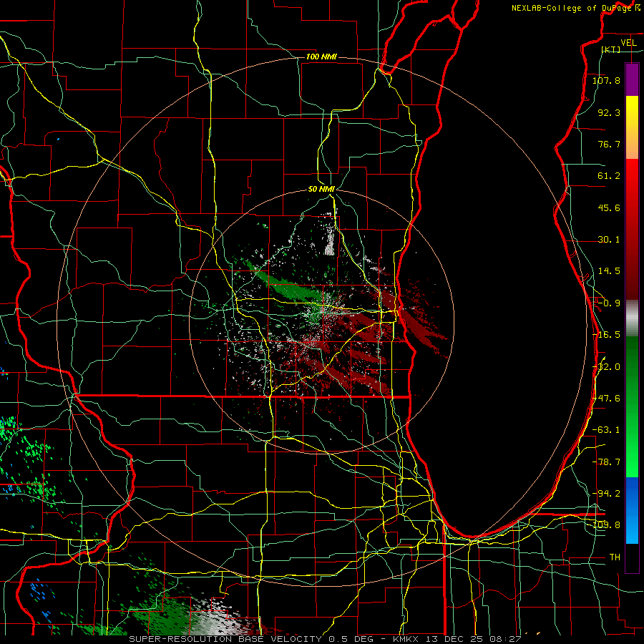
Task: Click the -63.1 velocity scale value
Action: (606, 430)
